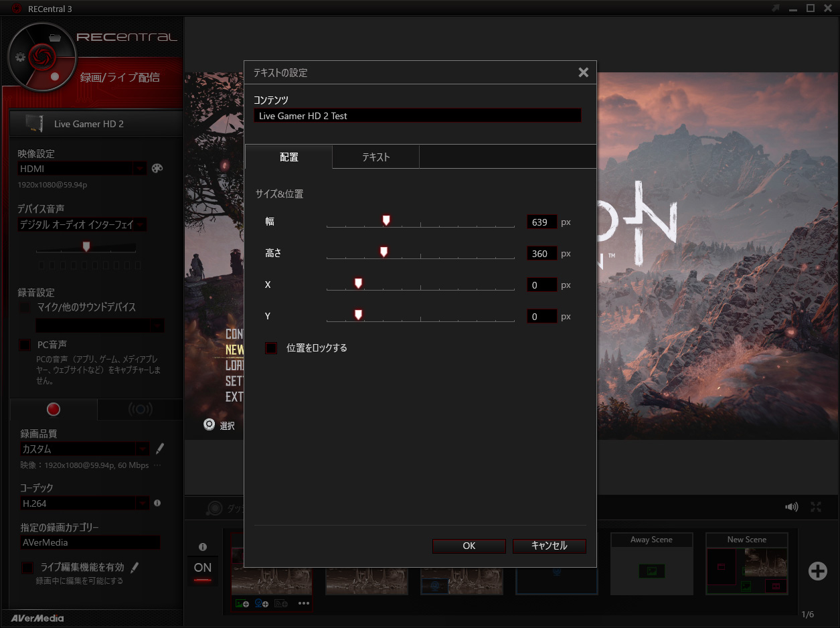Screen dimensions: 840x628
Task: Click the X value px field
Action: point(542,285)
